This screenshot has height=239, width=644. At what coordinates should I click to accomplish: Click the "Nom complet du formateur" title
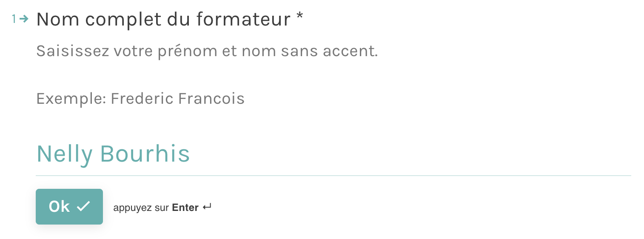[164, 19]
